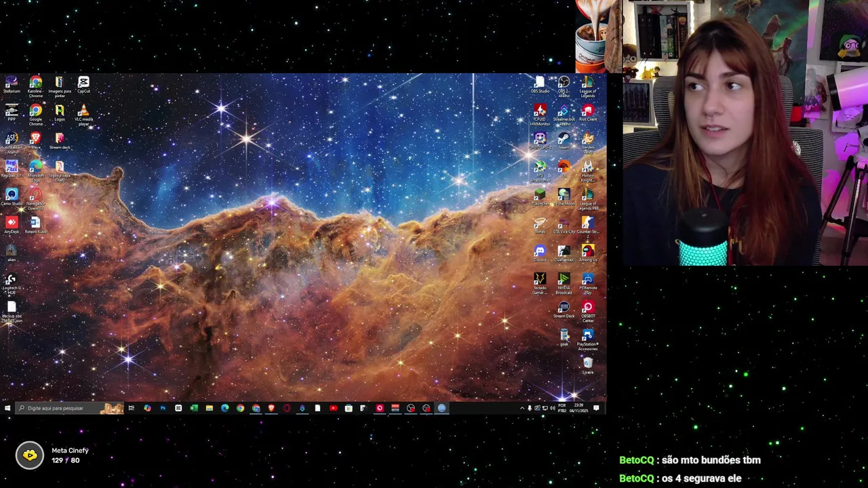The image size is (868, 488).
Task: Open the Stellarium desktop shortcut
Action: pos(12,85)
